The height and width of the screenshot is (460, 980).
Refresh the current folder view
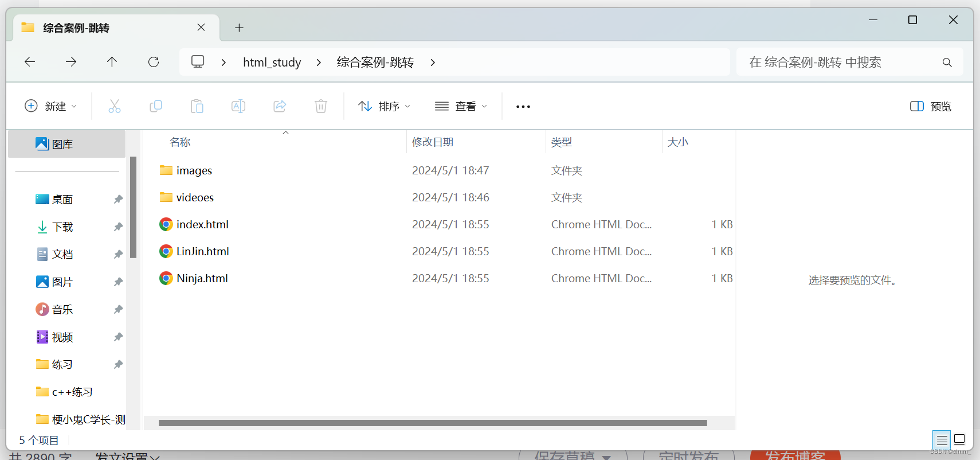point(154,62)
